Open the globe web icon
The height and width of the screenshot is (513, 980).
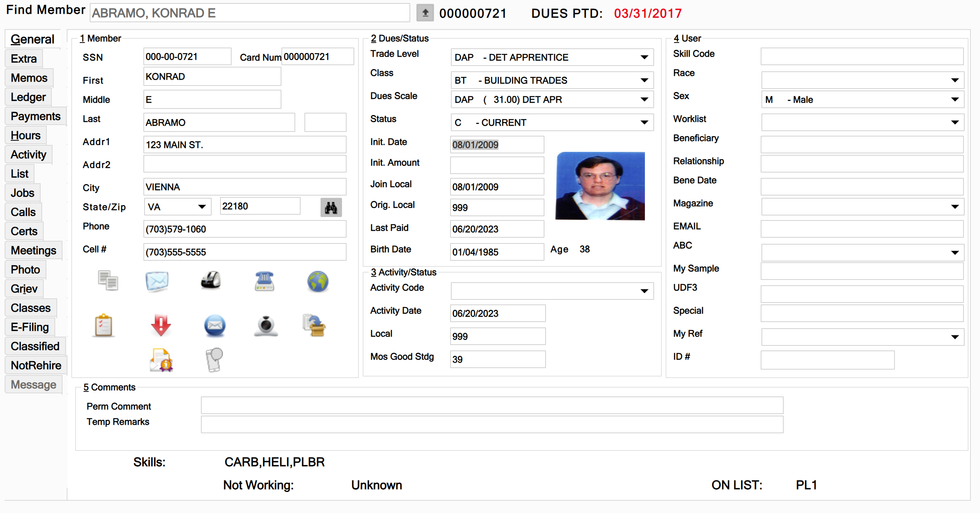point(317,281)
